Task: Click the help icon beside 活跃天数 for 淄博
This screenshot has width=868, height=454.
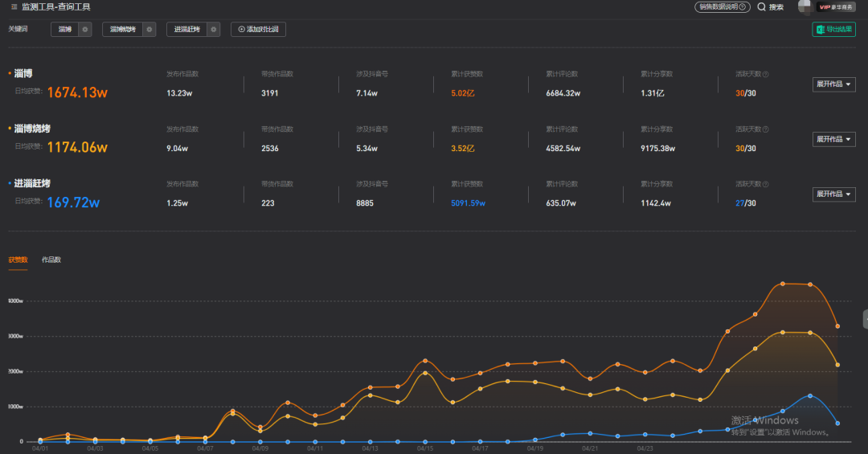Action: click(x=766, y=74)
